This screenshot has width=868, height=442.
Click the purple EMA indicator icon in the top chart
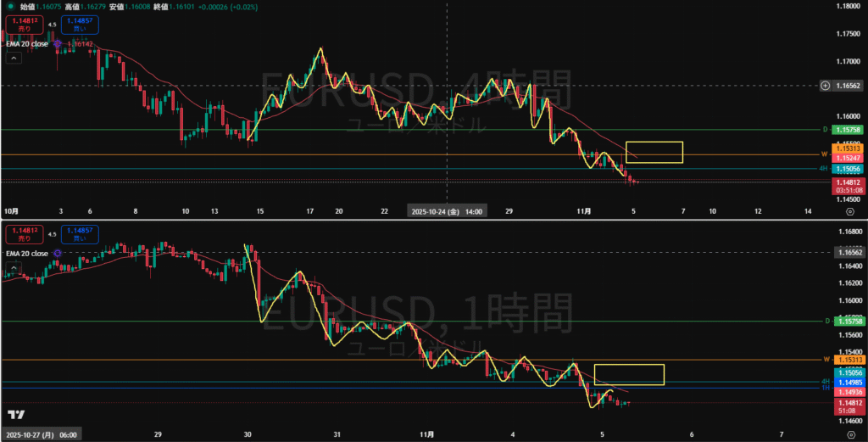58,42
